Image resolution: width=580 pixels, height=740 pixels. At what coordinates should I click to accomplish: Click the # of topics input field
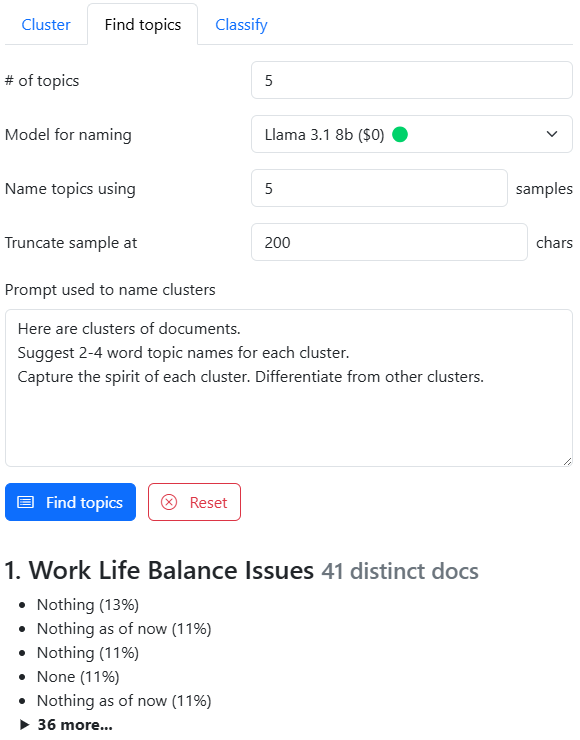[x=412, y=80]
